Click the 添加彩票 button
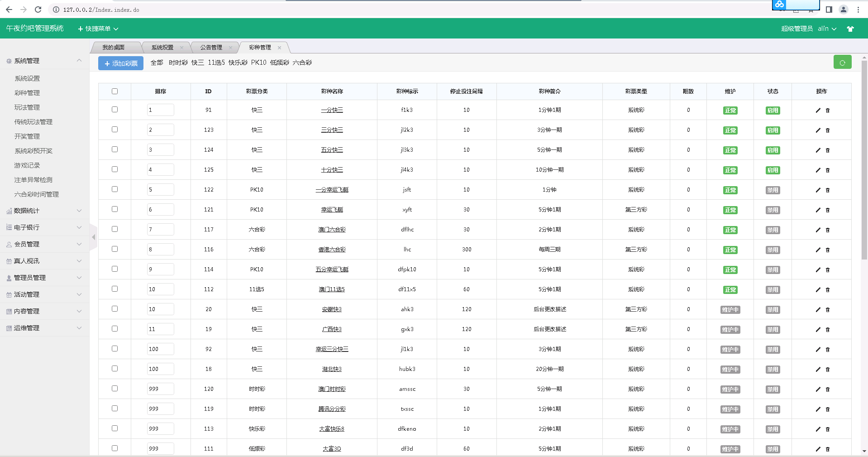 (121, 63)
